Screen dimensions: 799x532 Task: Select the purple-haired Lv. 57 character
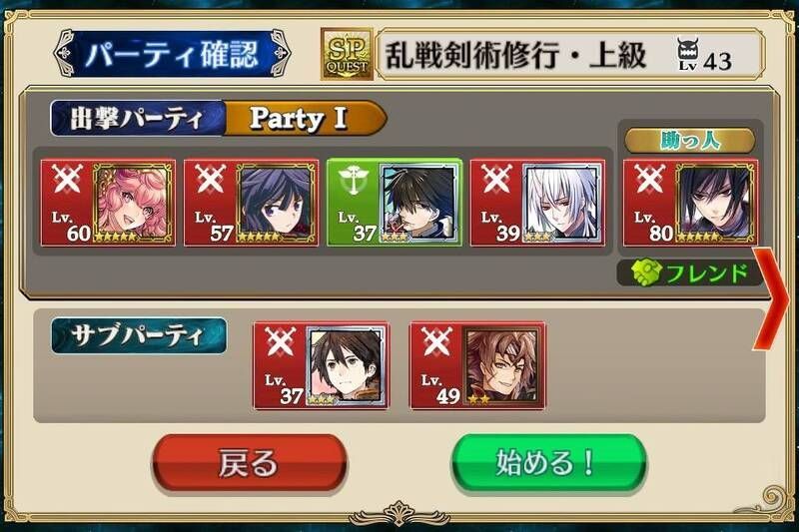tap(252, 203)
